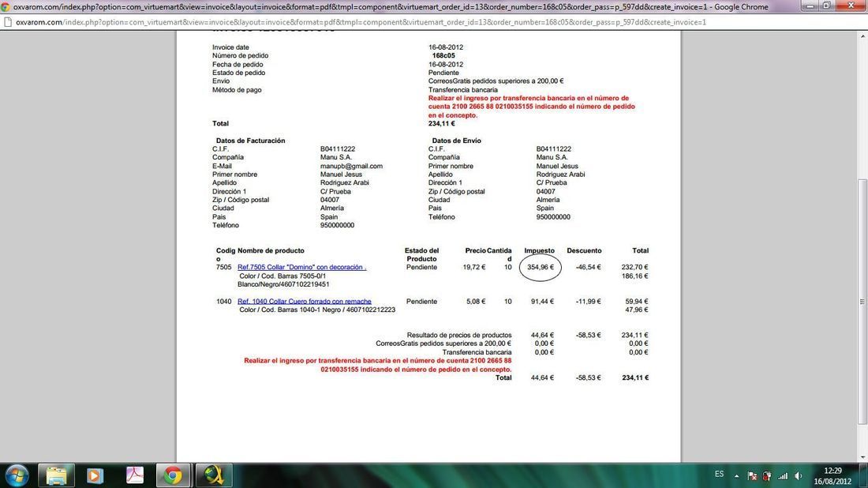Click the red bank transfer notice under Método de pago
868x488 pixels.
tap(531, 107)
